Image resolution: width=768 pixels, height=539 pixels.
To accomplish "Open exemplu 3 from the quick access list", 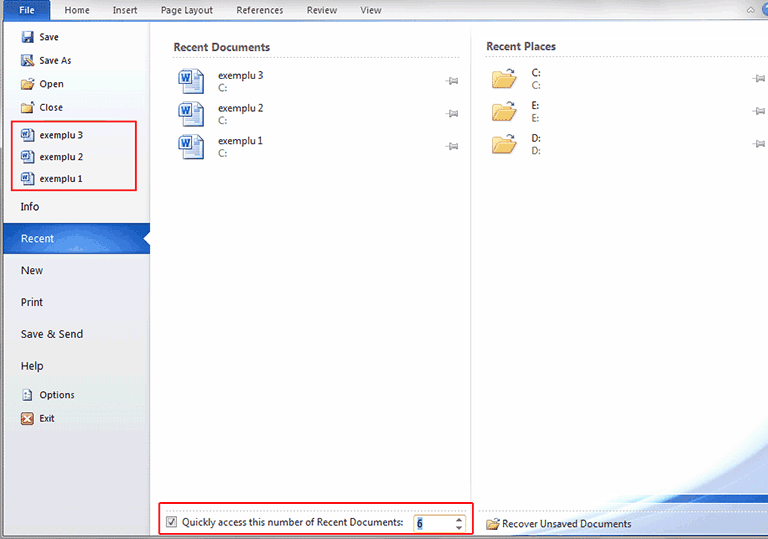I will [60, 134].
